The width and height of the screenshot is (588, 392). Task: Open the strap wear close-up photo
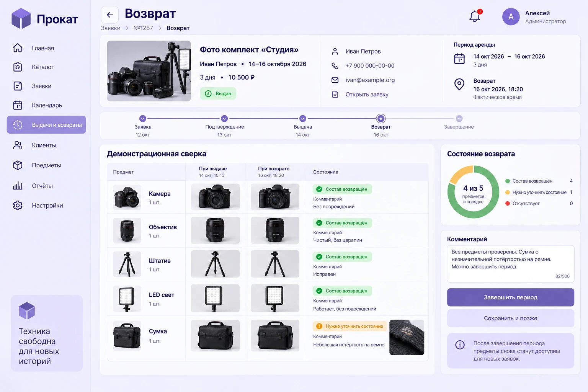(407, 337)
